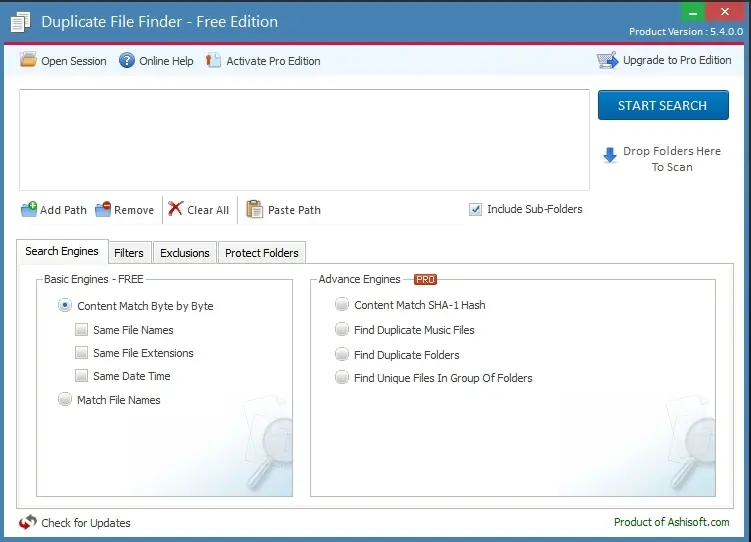Click inside the folder paths list box
The width and height of the screenshot is (751, 542).
[305, 140]
